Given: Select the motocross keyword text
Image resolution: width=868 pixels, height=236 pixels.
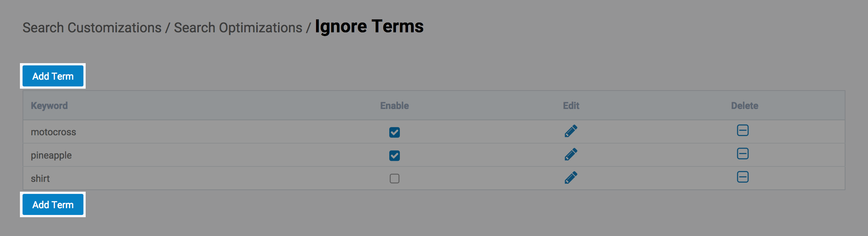Looking at the screenshot, I should 53,132.
